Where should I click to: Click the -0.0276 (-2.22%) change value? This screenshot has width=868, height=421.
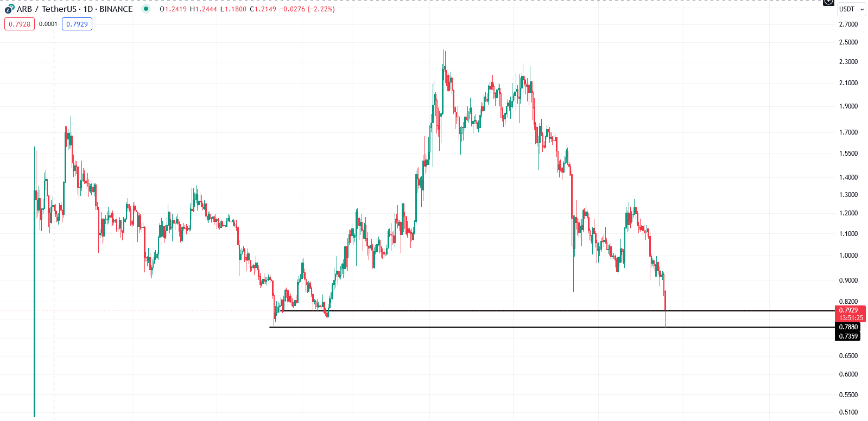(307, 9)
